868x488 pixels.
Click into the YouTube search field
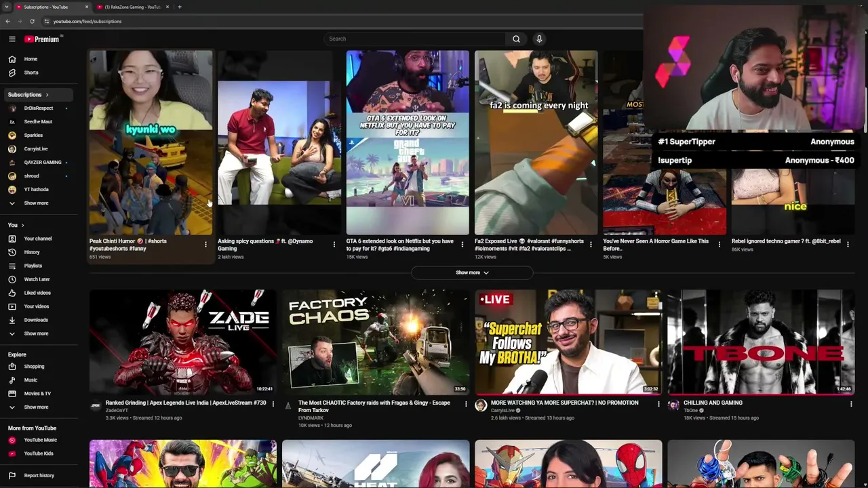[x=416, y=39]
